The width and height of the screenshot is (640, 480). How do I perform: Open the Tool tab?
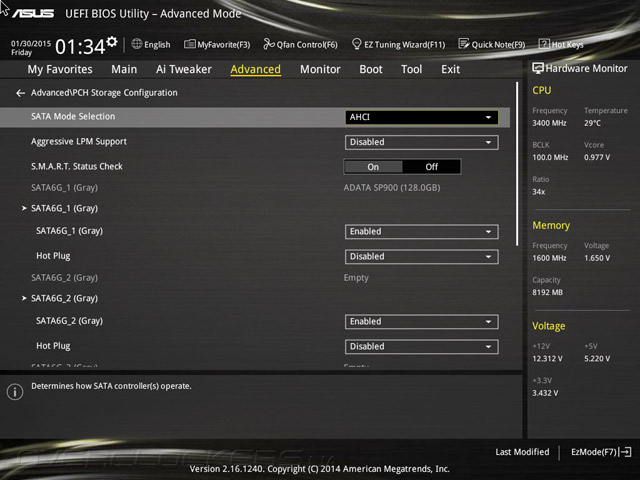pyautogui.click(x=411, y=69)
